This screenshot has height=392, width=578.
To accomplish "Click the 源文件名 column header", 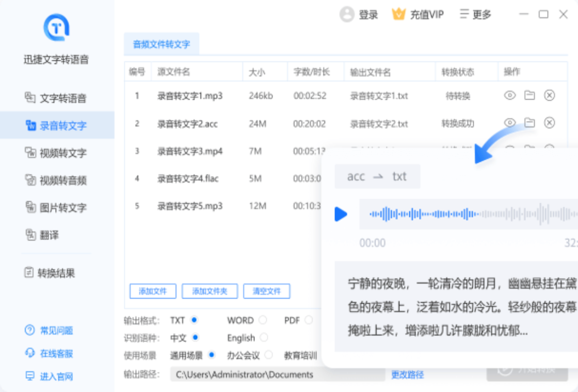I will coord(173,72).
